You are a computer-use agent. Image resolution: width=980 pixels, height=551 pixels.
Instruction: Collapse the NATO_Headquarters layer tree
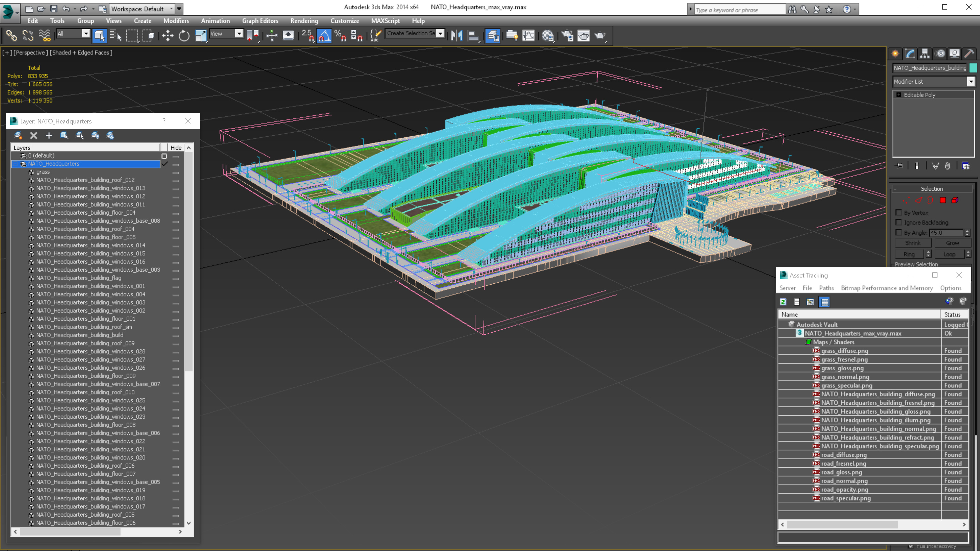[x=15, y=164]
